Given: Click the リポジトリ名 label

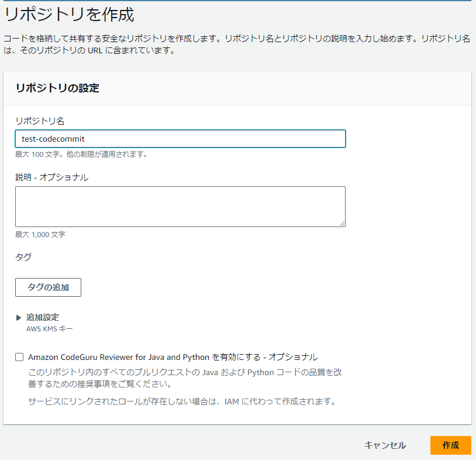Looking at the screenshot, I should tap(40, 121).
